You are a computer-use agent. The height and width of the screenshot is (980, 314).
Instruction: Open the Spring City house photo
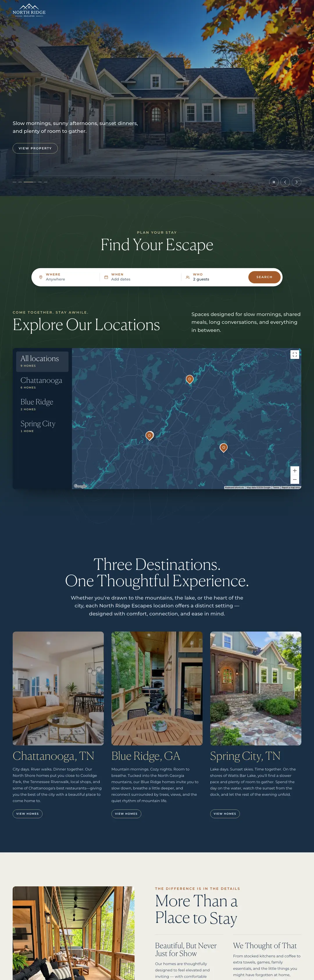pyautogui.click(x=256, y=688)
